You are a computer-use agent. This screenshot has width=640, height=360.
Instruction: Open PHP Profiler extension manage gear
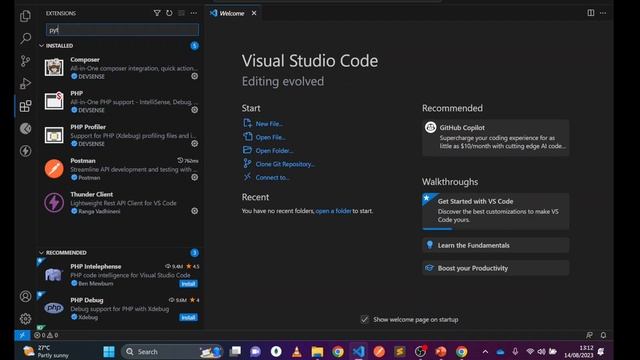click(195, 143)
